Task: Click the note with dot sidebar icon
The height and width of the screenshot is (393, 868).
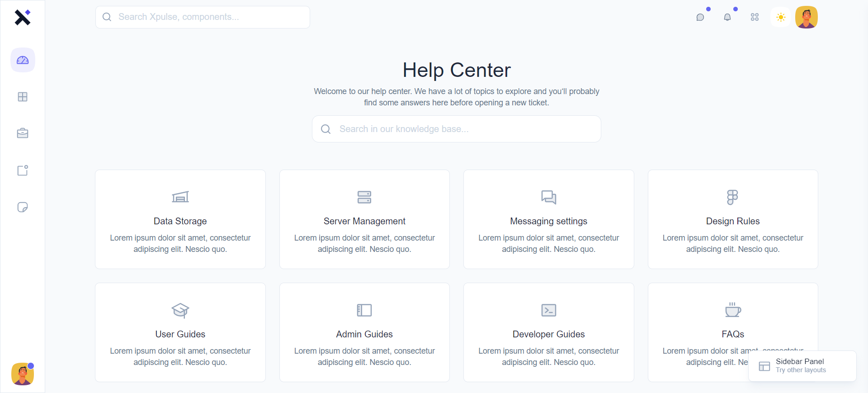Action: (23, 170)
